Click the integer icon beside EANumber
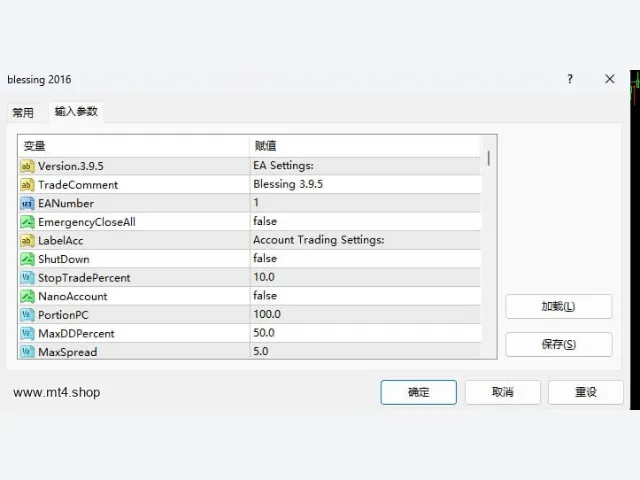This screenshot has width=640, height=480. click(x=27, y=203)
